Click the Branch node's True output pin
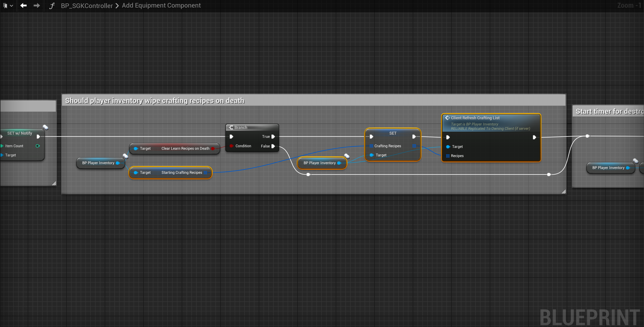644x327 pixels. tap(273, 137)
